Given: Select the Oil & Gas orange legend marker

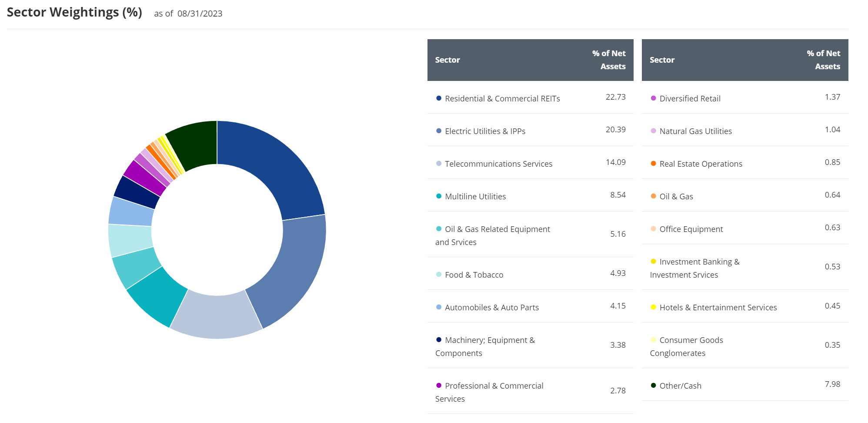Looking at the screenshot, I should 654,197.
